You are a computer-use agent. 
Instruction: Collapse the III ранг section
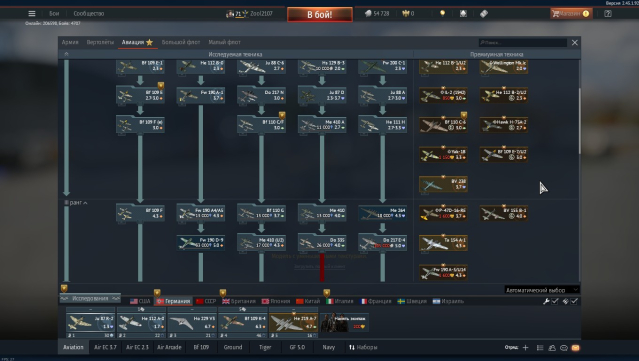pos(76,203)
